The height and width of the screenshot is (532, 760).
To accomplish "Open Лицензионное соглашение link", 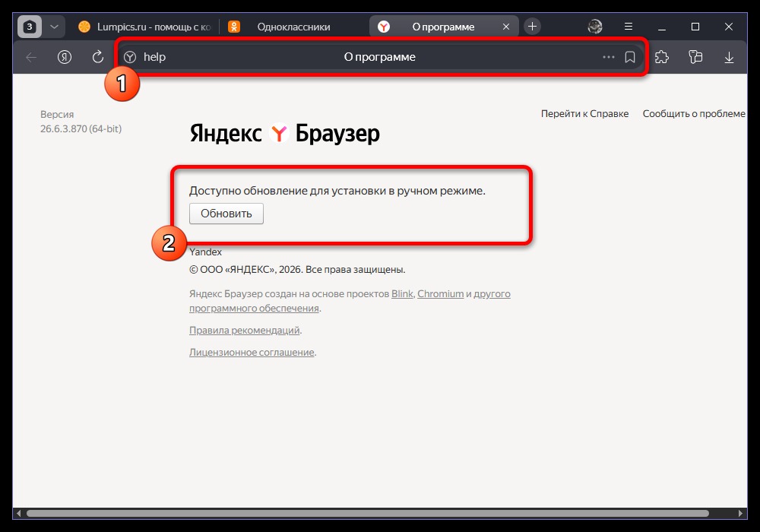I will [x=252, y=353].
